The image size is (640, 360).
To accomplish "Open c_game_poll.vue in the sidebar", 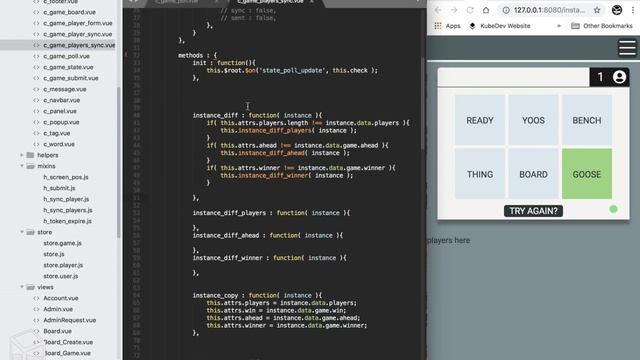I will 66,56.
